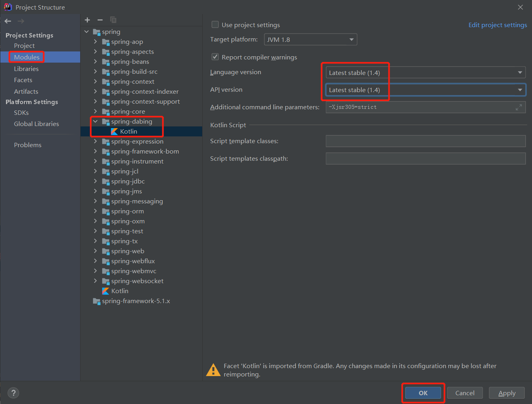Open help via the question mark icon
532x404 pixels.
pyautogui.click(x=13, y=393)
